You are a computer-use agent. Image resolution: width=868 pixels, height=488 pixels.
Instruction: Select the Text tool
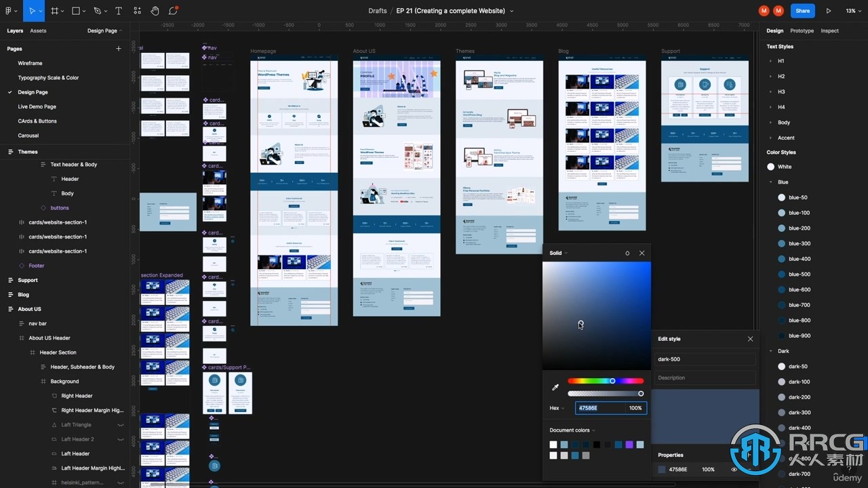click(x=119, y=11)
